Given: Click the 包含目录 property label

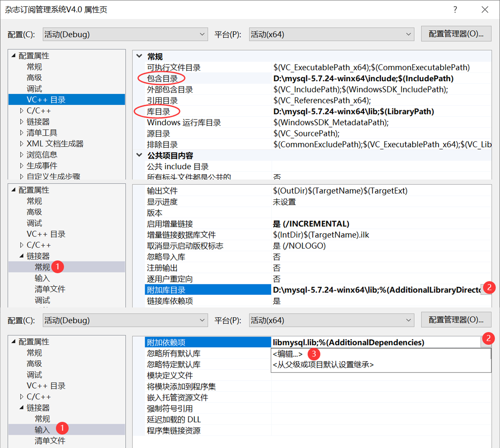Looking at the screenshot, I should click(162, 78).
